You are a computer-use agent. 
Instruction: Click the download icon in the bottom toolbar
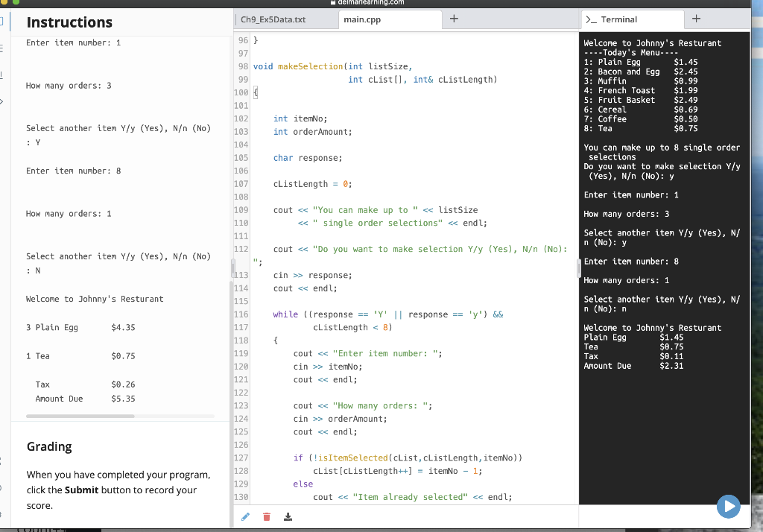tap(288, 516)
